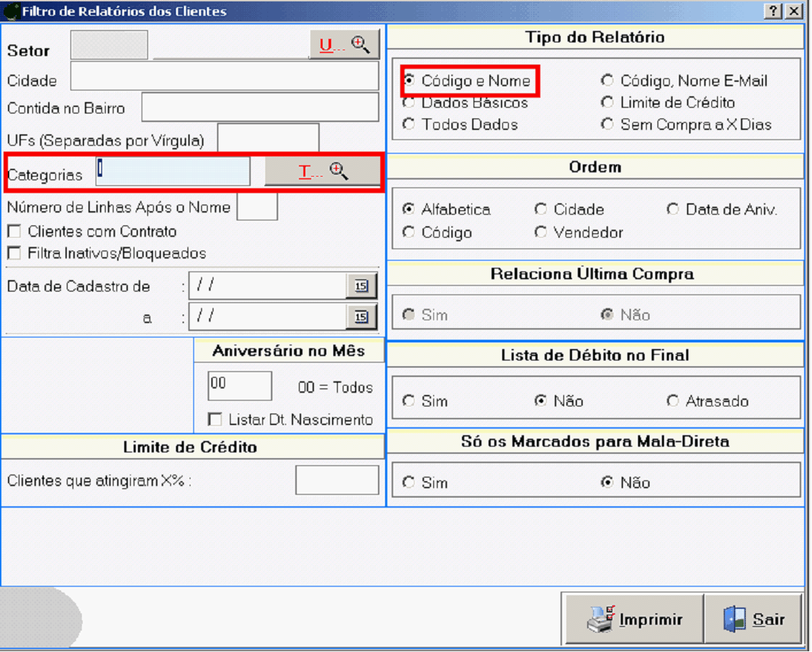Select Sem Compra a X Dias option
This screenshot has height=652, width=812.
608,125
